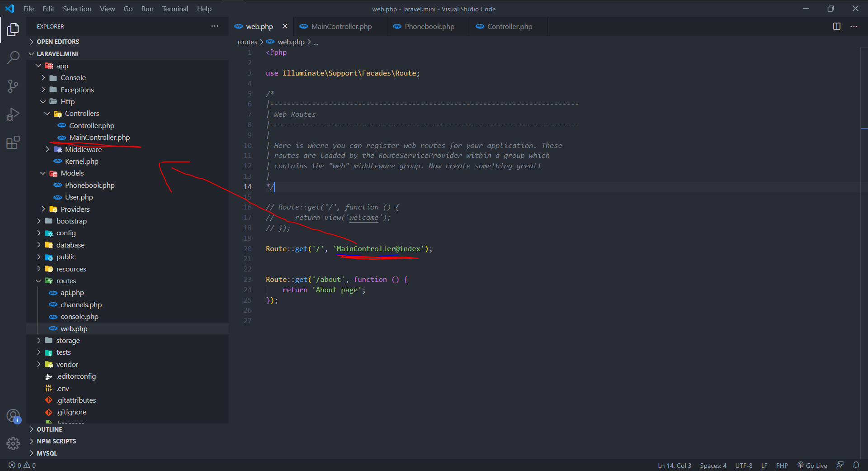Click routes in the breadcrumb

247,42
